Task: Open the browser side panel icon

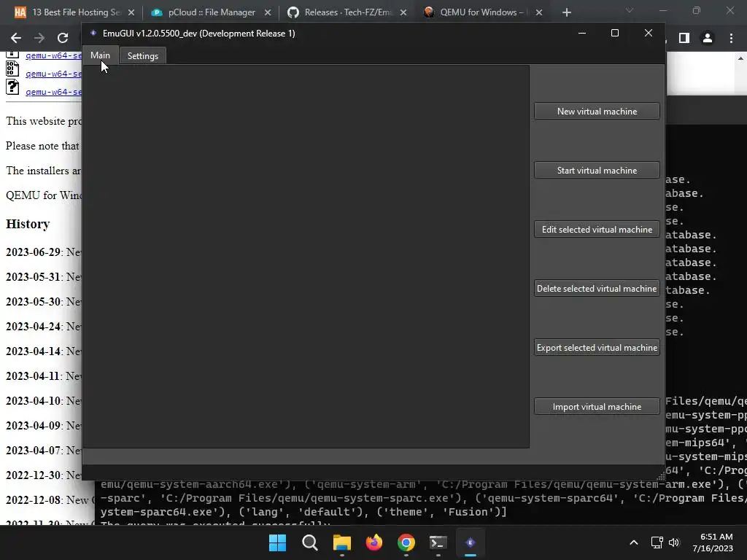Action: [684, 38]
